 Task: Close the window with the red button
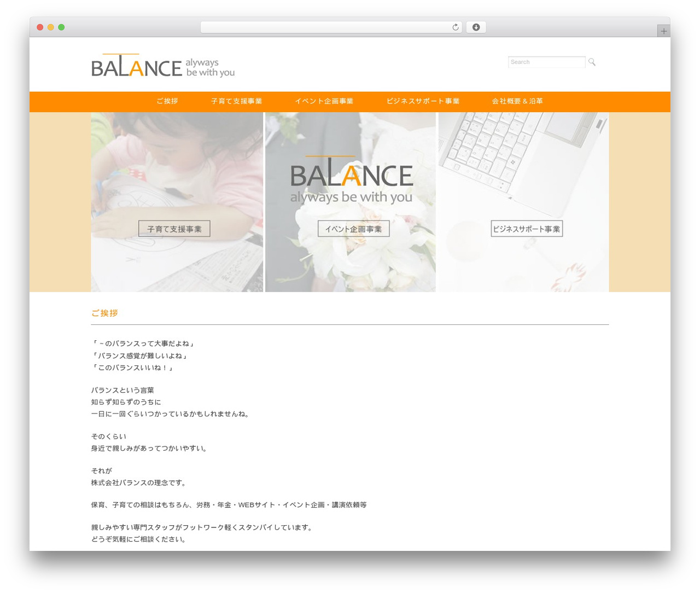coord(40,27)
